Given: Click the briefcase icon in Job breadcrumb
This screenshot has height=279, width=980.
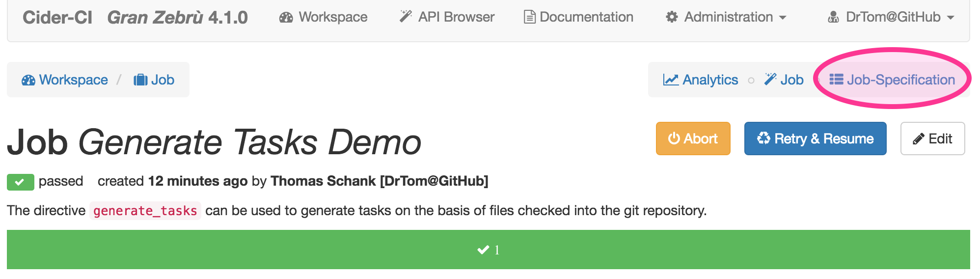Looking at the screenshot, I should [x=140, y=80].
